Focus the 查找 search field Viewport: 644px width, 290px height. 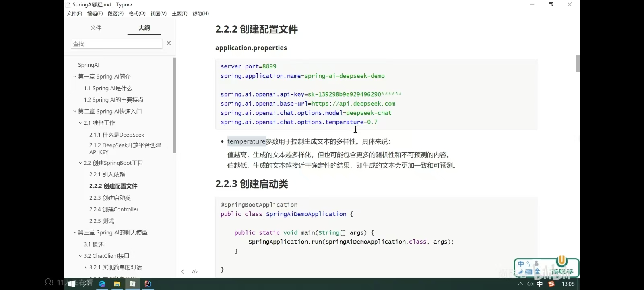116,43
